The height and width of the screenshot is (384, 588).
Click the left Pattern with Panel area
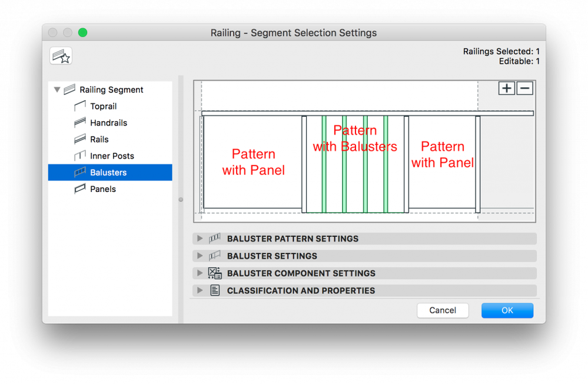tap(253, 163)
